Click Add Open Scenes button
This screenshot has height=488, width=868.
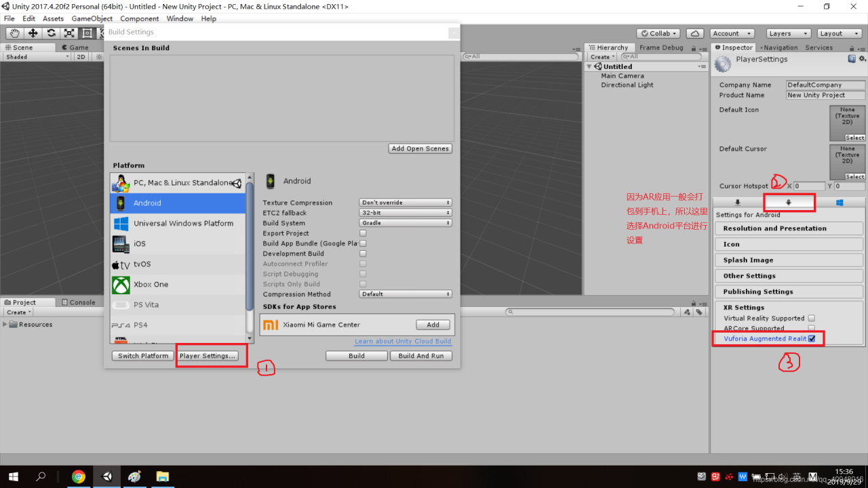(420, 148)
